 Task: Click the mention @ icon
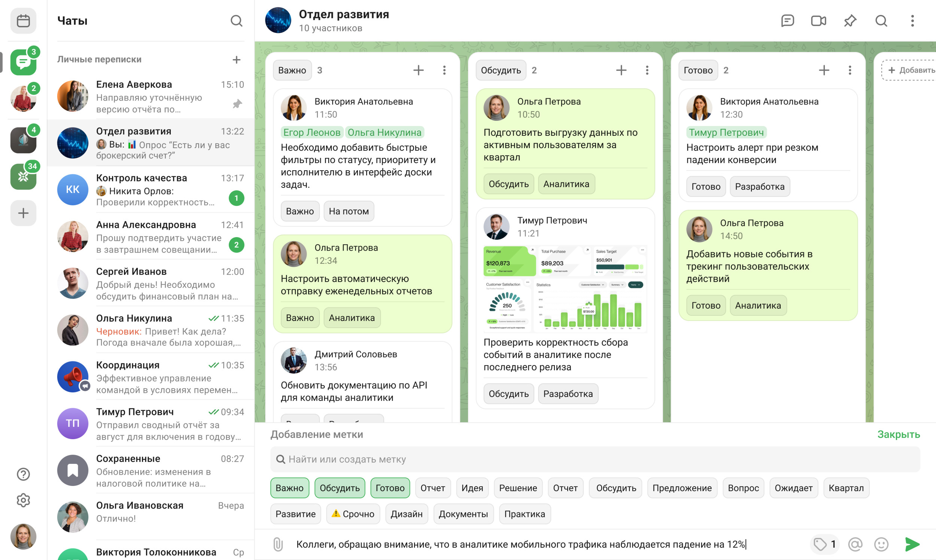[855, 544]
